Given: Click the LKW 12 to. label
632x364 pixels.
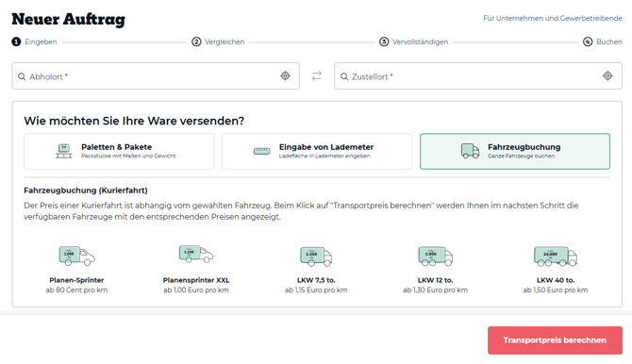Looking at the screenshot, I should click(x=435, y=280).
